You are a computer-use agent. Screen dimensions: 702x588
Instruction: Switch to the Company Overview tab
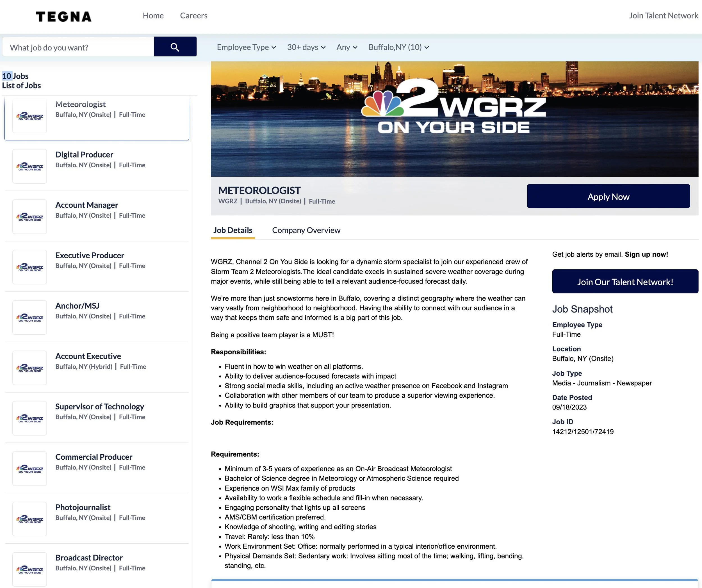pos(306,230)
